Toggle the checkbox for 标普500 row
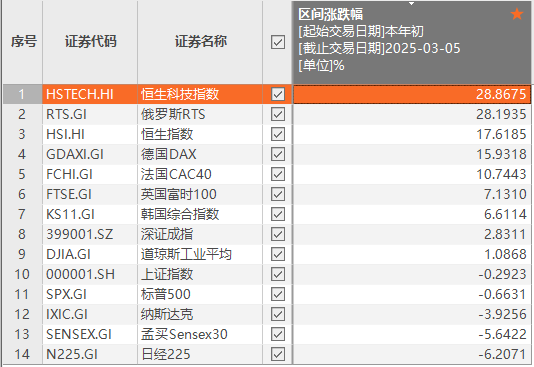Image resolution: width=534 pixels, height=367 pixels. click(x=278, y=294)
